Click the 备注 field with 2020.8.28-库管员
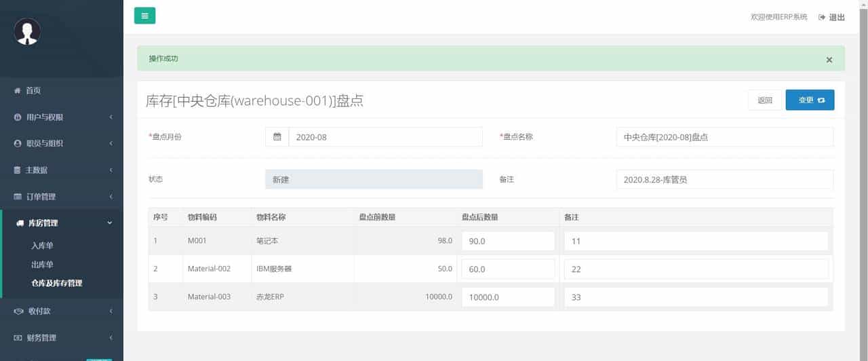Viewport: 868px width, 361px height. [x=725, y=179]
